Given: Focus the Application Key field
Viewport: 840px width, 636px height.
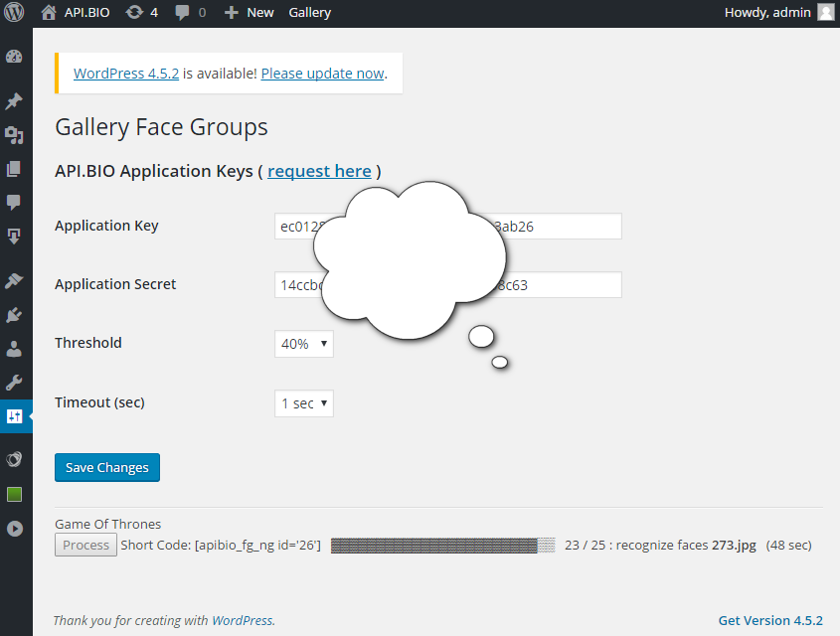Looking at the screenshot, I should pos(448,226).
